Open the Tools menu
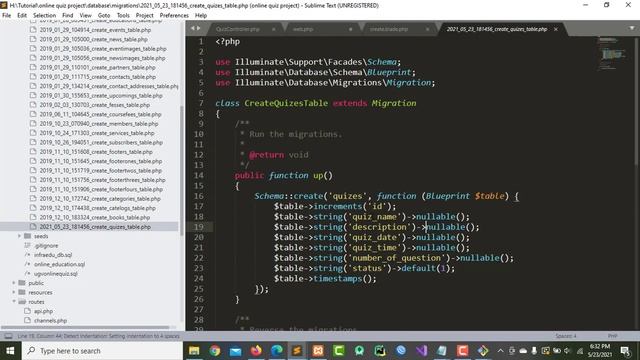640x360 pixels. [x=123, y=16]
